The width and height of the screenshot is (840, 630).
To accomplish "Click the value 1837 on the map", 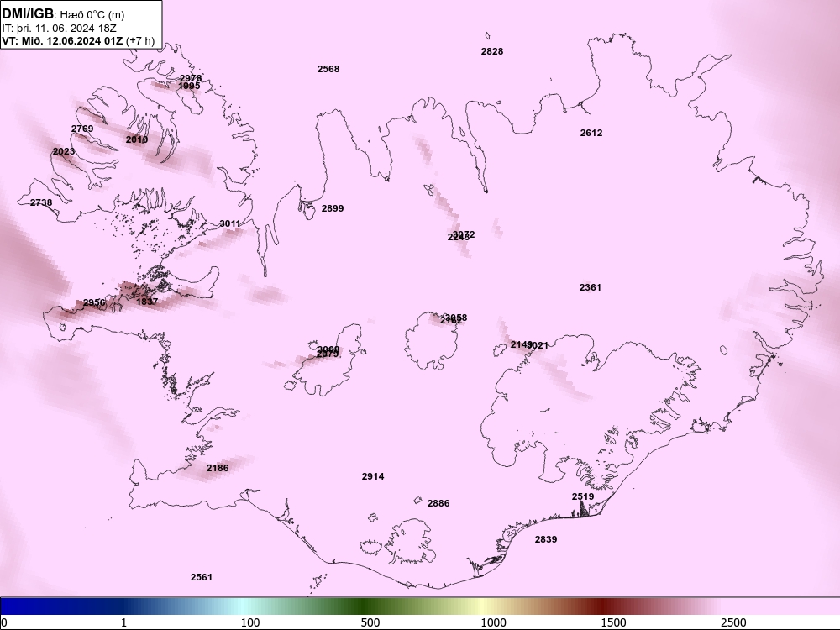I will 147,302.
